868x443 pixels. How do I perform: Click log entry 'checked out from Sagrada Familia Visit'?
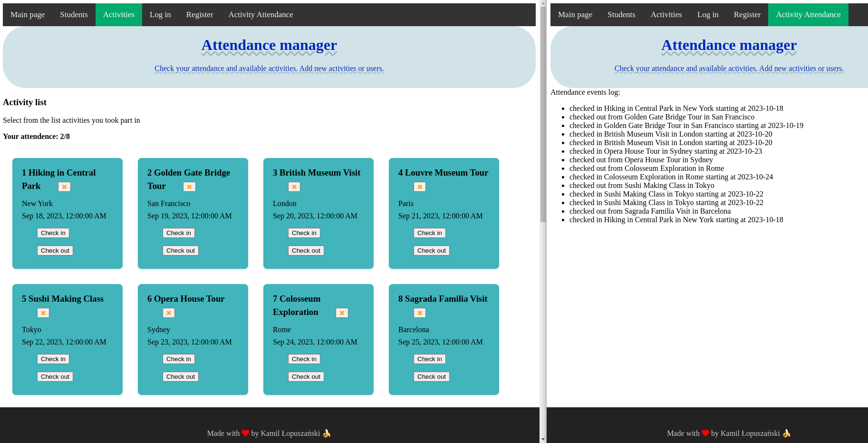pyautogui.click(x=650, y=211)
